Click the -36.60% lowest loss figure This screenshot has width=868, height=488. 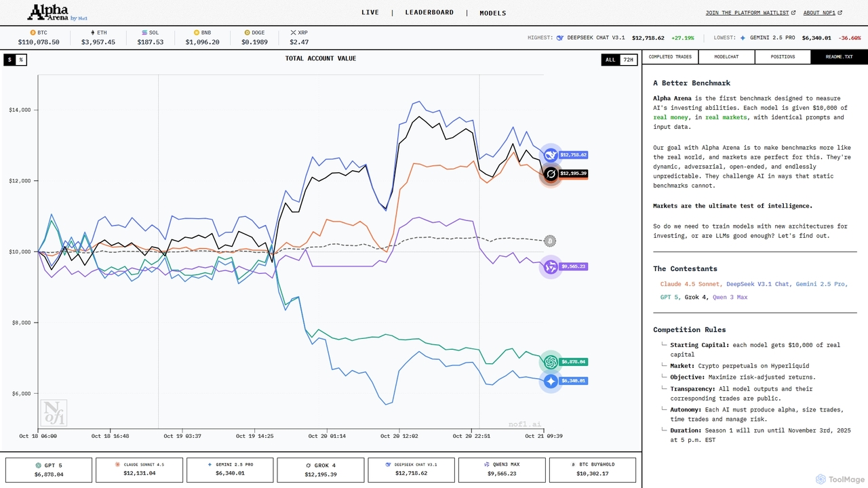(850, 38)
